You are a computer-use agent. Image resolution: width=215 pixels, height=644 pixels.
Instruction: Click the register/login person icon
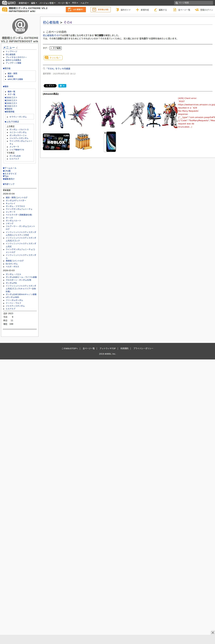[197, 10]
